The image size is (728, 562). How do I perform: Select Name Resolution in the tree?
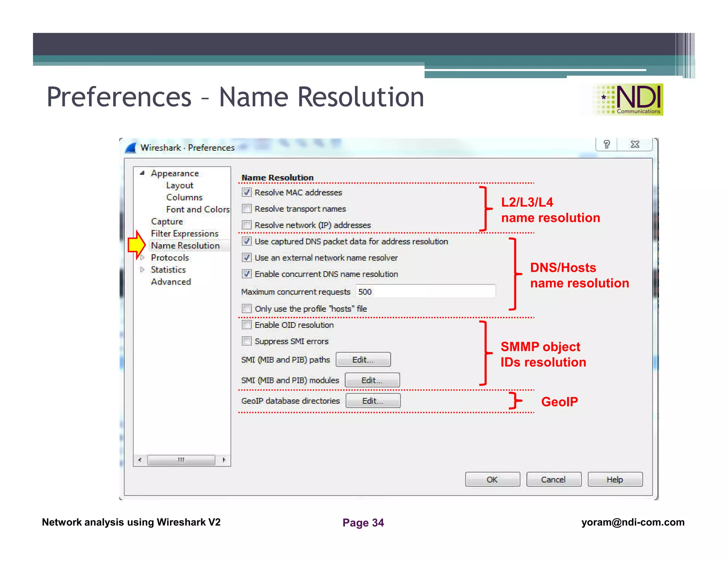tap(185, 246)
